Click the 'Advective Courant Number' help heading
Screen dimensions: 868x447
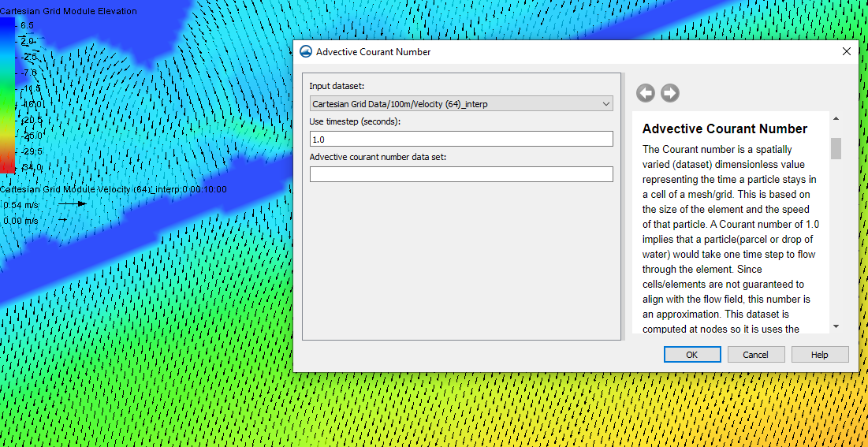point(725,129)
